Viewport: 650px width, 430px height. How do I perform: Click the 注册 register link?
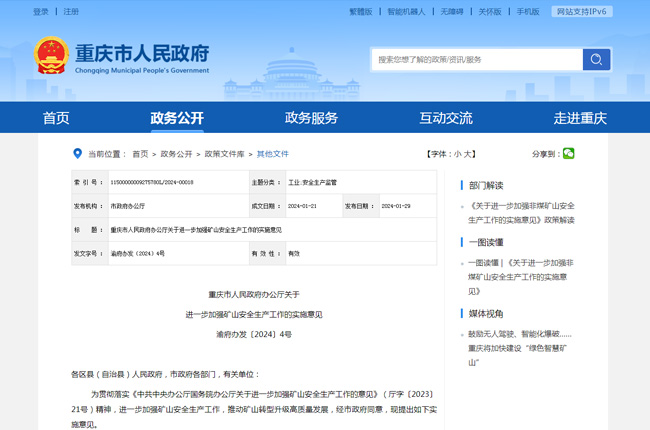(71, 12)
